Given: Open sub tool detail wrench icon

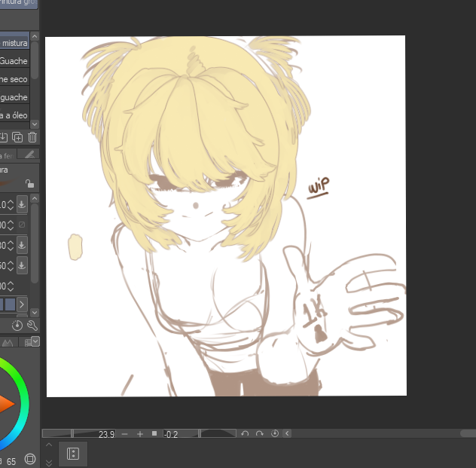Looking at the screenshot, I should point(32,326).
